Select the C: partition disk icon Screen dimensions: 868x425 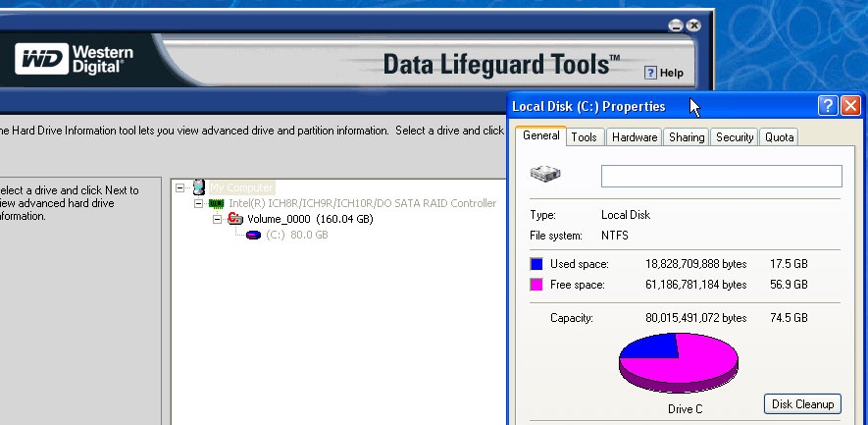[253, 235]
